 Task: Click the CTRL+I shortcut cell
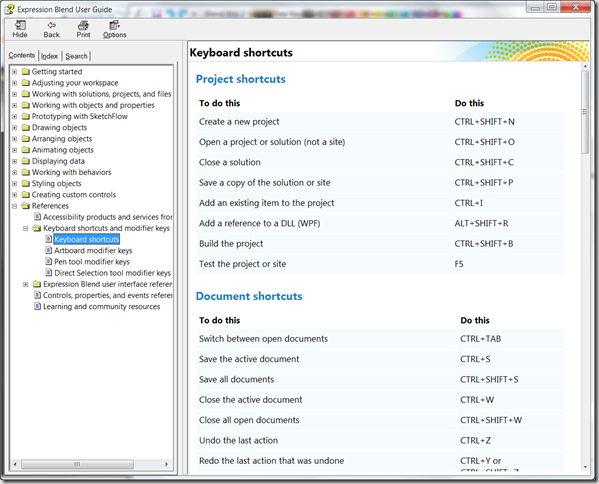click(x=507, y=203)
